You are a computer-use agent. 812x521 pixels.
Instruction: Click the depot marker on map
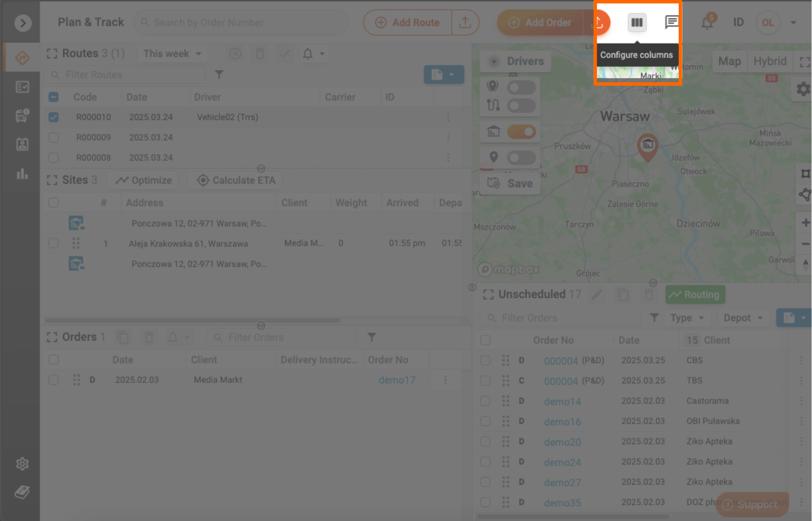click(x=648, y=148)
